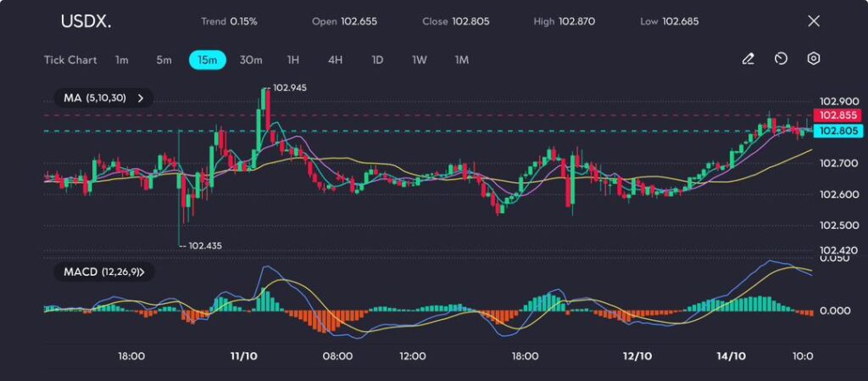
Task: Set chart interval to 1M
Action: [461, 60]
